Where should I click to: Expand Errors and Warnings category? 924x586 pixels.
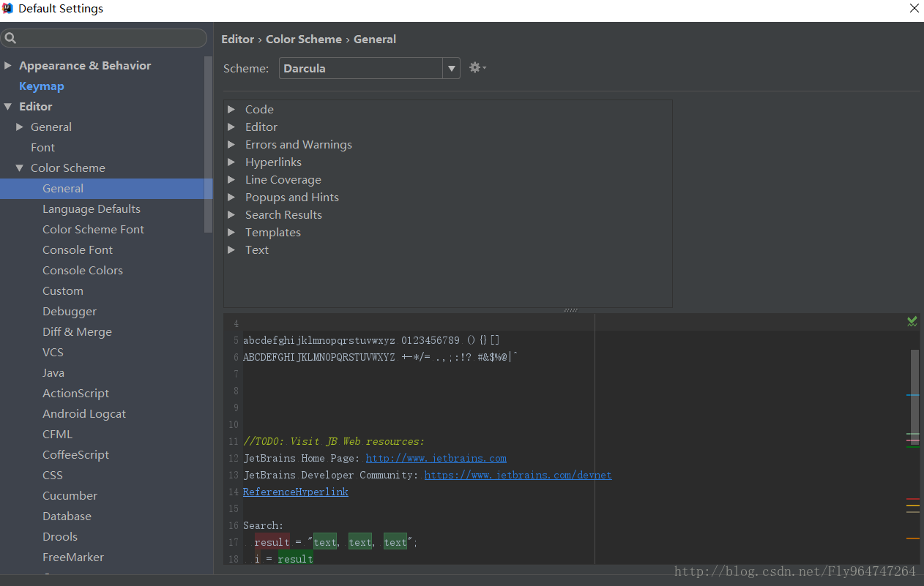pos(231,144)
